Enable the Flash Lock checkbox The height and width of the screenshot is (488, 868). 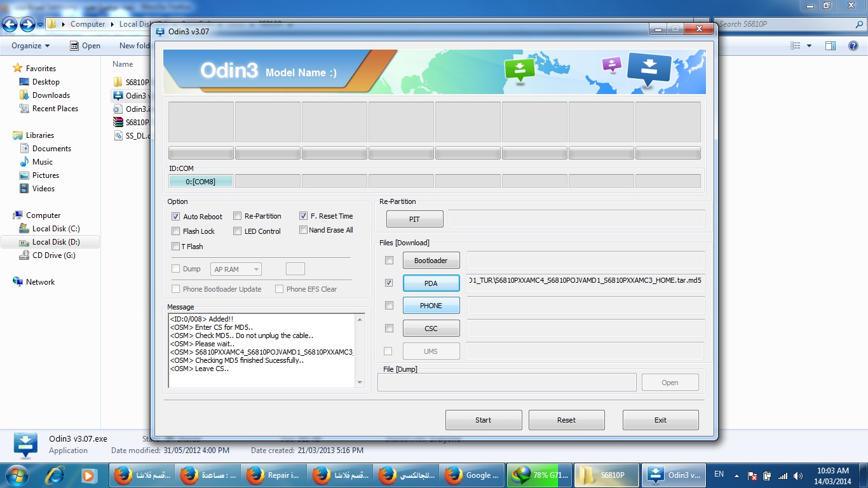click(176, 231)
